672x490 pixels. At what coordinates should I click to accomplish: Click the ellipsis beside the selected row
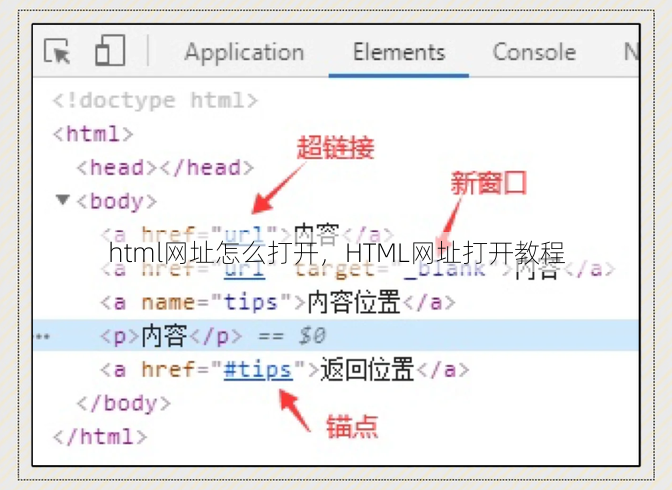click(42, 336)
